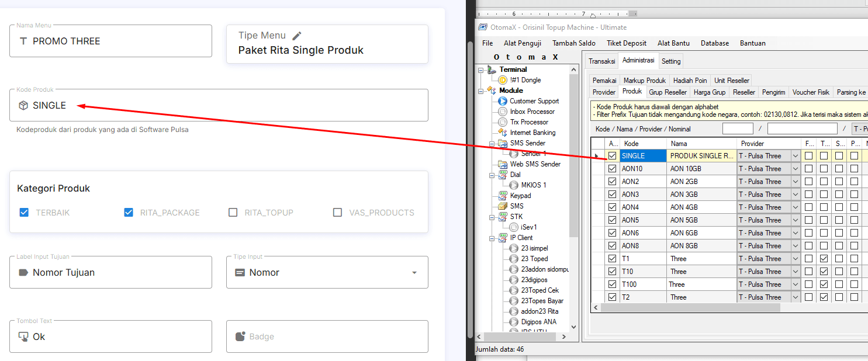Open the Inbox Processor module icon
Viewport: 868px width, 361px height.
[x=503, y=112]
